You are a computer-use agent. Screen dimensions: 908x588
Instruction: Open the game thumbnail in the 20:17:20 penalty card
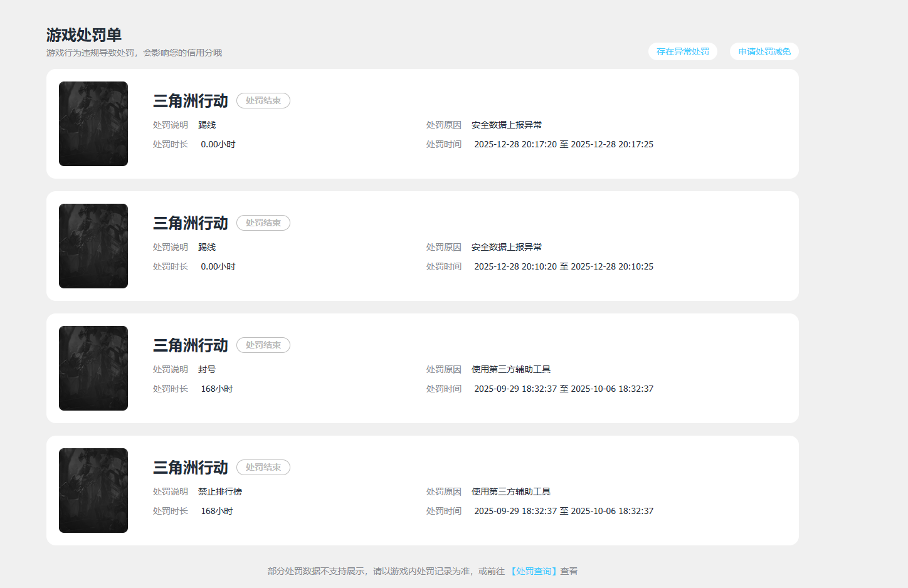93,123
